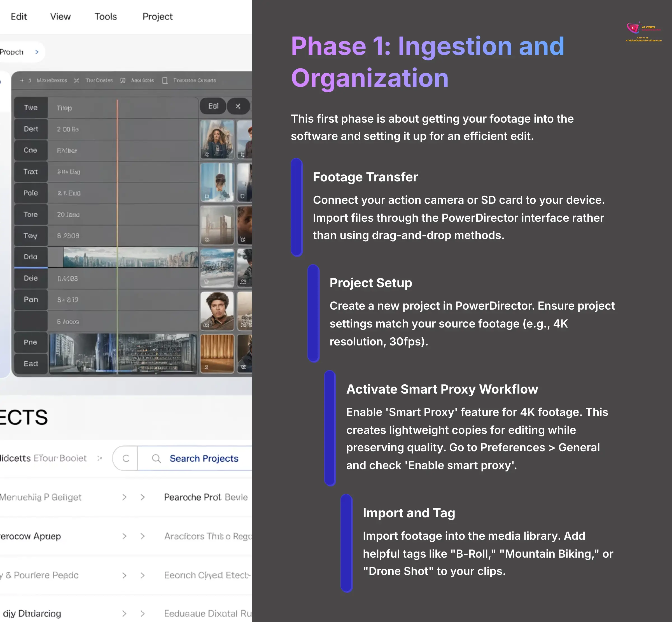672x622 pixels.
Task: Open the Tools menu
Action: (x=105, y=17)
